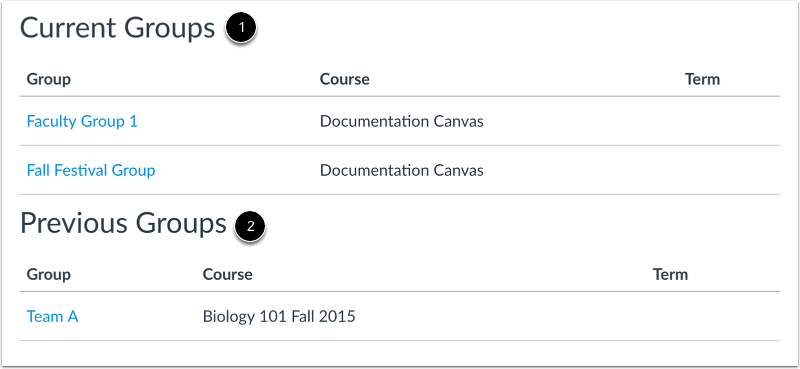Click Group column header under Current Groups

pyautogui.click(x=48, y=79)
